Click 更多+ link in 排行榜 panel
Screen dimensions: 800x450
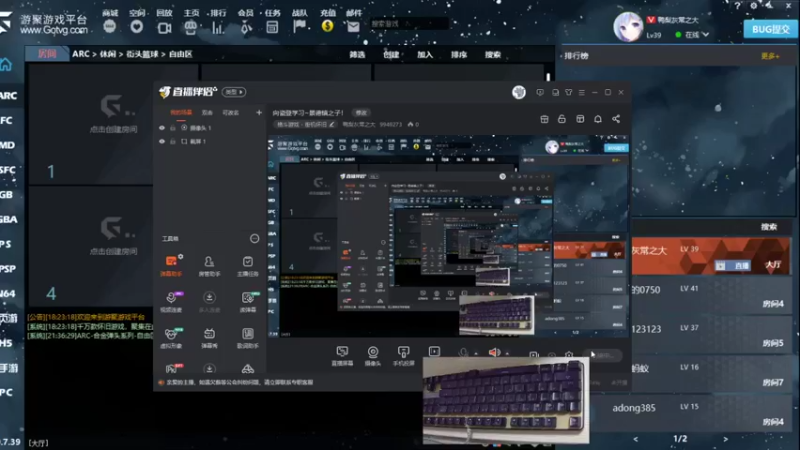pyautogui.click(x=770, y=56)
